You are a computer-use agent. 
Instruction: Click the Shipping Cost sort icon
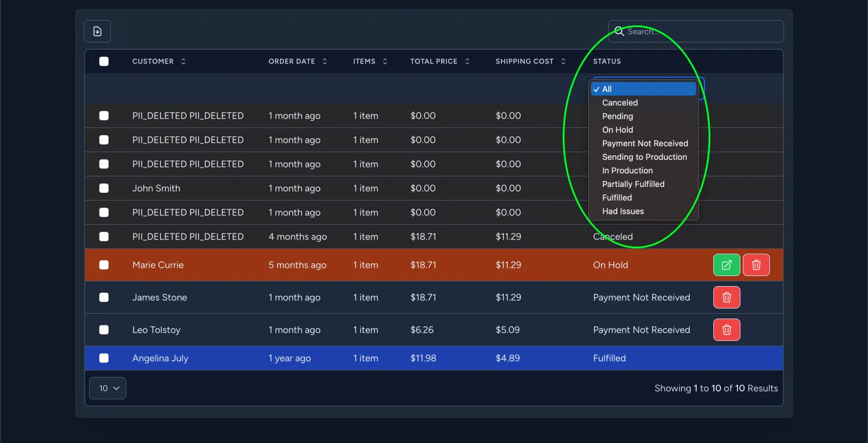[563, 61]
